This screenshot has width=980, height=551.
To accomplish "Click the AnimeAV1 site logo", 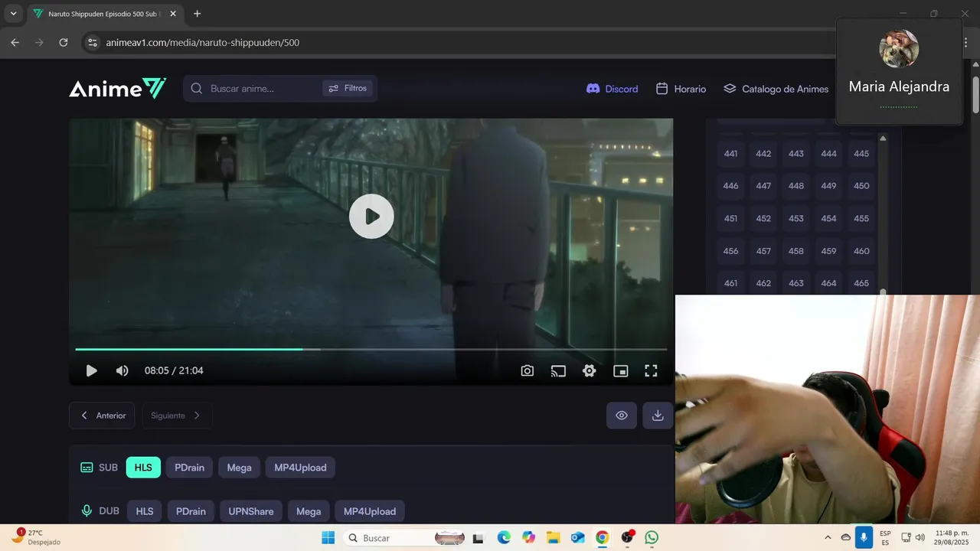I will point(118,89).
